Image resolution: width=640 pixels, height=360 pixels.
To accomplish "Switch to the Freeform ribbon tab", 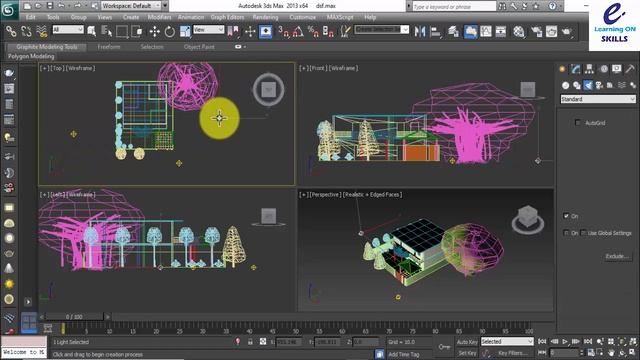I will (x=109, y=47).
